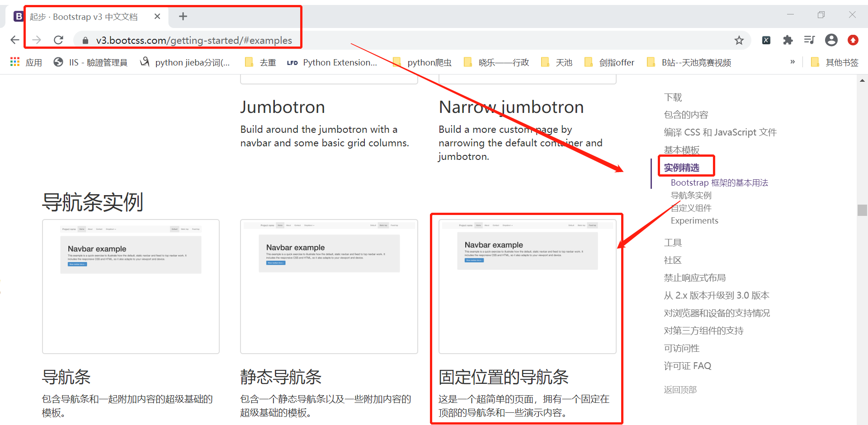
Task: Open the 去重 bookmark folder
Action: 260,62
